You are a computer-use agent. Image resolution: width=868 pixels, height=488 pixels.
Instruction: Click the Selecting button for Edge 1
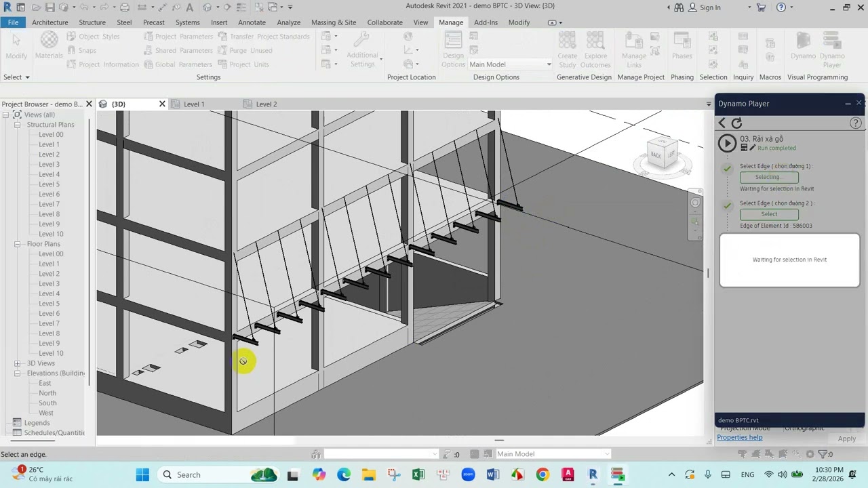click(x=769, y=177)
